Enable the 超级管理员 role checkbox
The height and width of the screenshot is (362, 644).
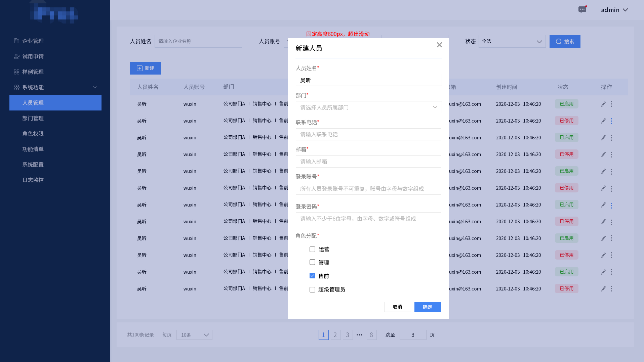point(312,289)
